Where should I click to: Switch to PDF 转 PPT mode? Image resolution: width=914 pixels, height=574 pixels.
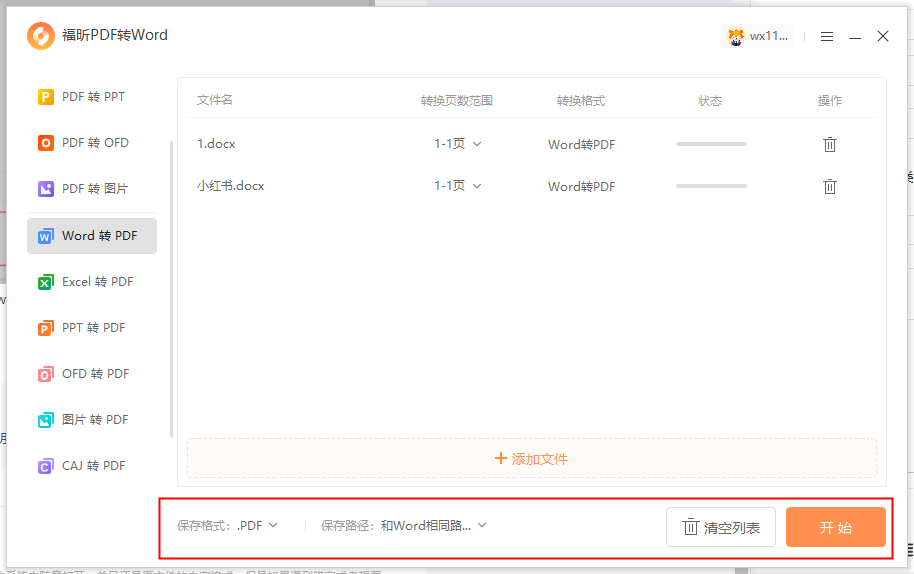point(92,97)
